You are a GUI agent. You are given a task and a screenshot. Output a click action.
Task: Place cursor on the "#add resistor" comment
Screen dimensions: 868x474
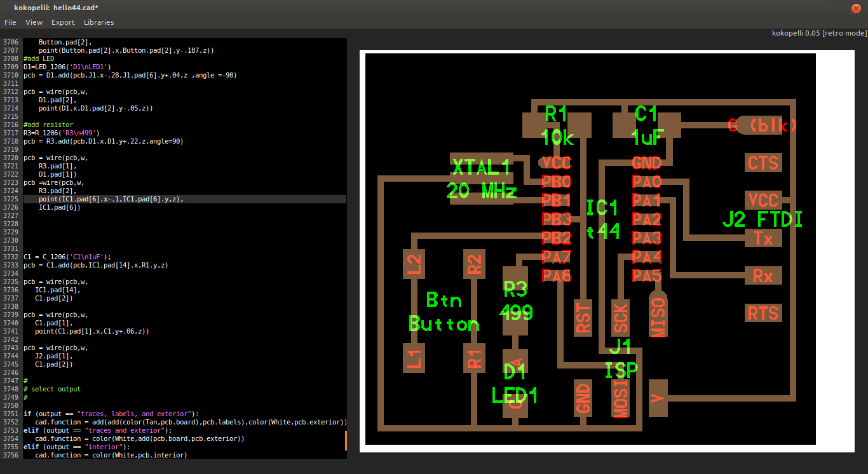click(48, 125)
